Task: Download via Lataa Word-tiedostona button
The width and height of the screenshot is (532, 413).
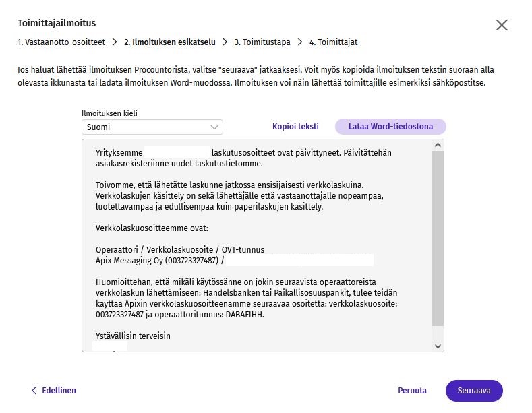Action: click(390, 127)
